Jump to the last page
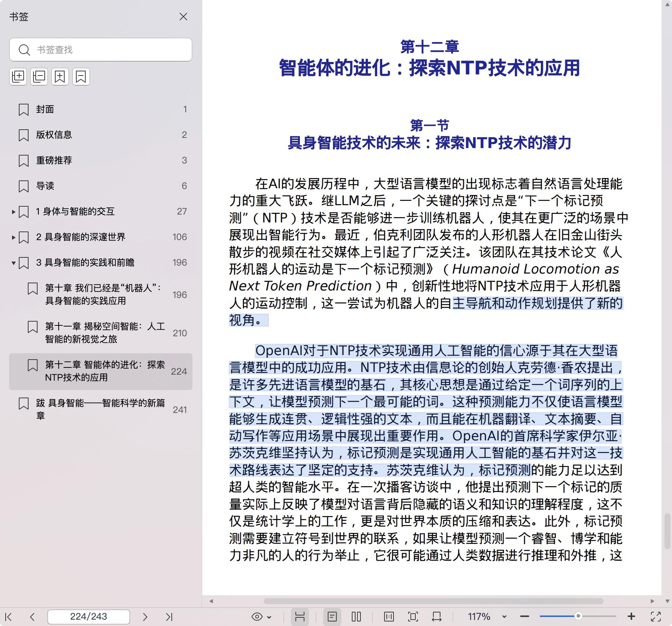Viewport: 672px width, 626px height. [169, 617]
